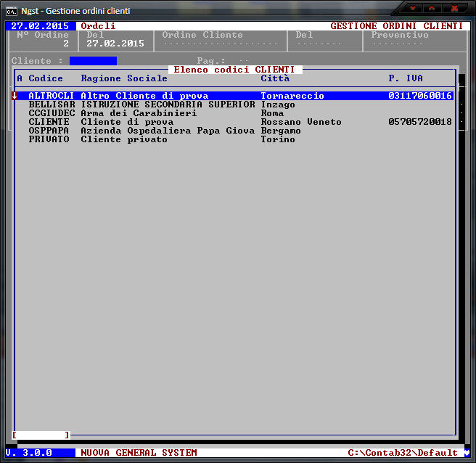Click the heart symbol in bottom-right corner
This screenshot has width=476, height=463.
coord(467,453)
